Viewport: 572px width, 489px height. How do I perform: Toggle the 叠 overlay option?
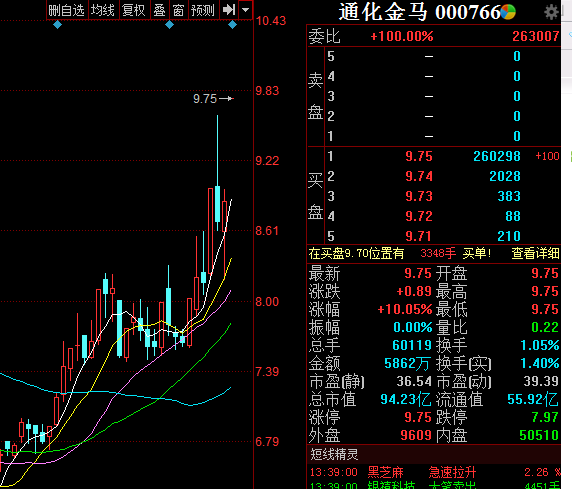pyautogui.click(x=159, y=10)
